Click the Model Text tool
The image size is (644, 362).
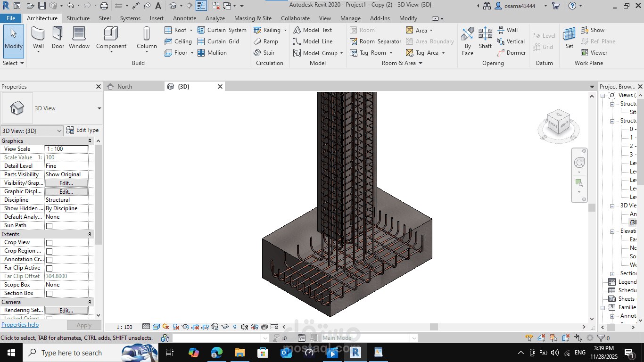313,30
